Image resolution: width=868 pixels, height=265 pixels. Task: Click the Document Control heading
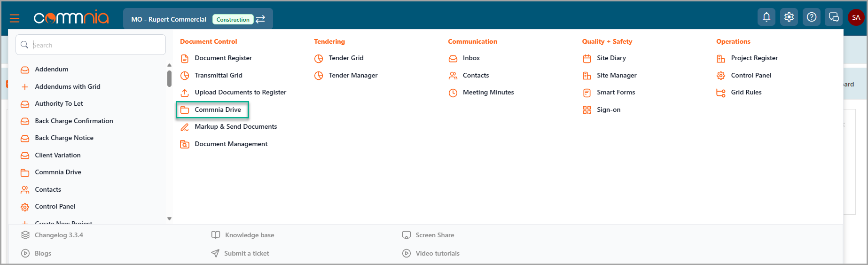click(x=209, y=41)
